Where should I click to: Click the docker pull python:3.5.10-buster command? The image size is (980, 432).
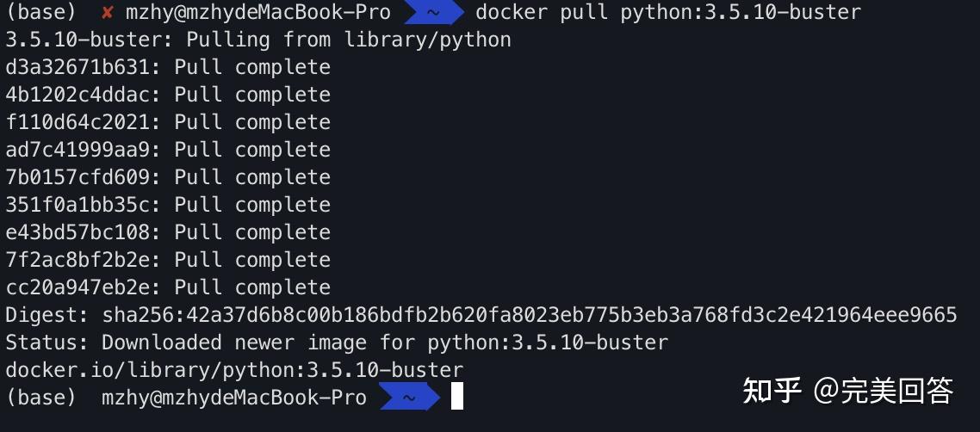tap(668, 13)
